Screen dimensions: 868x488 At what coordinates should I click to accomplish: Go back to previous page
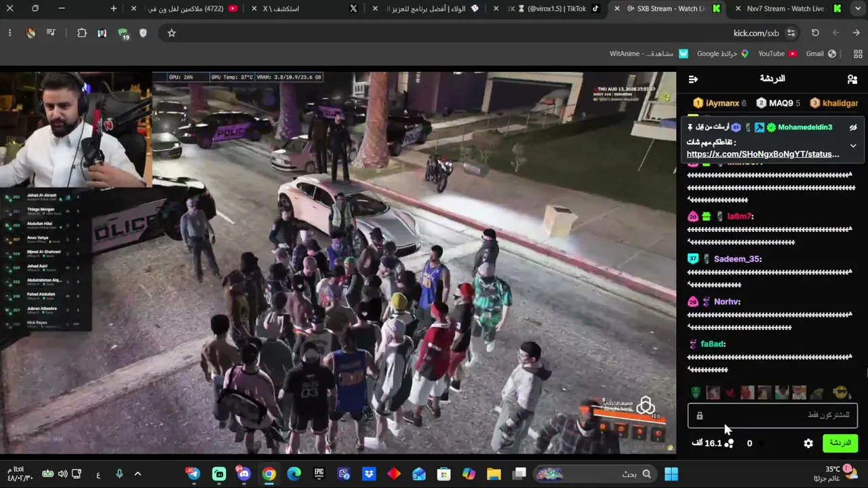pyautogui.click(x=856, y=33)
